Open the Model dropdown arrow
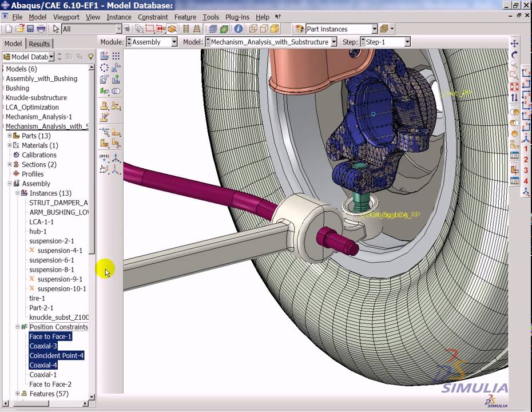Screen dimensions: 532x412 (x=334, y=42)
